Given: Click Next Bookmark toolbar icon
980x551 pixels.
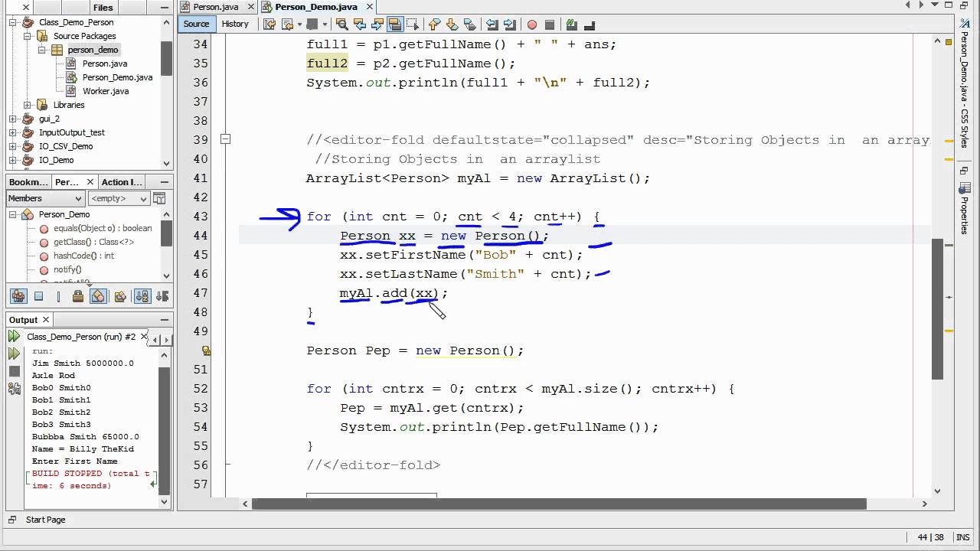Looking at the screenshot, I should [x=452, y=24].
